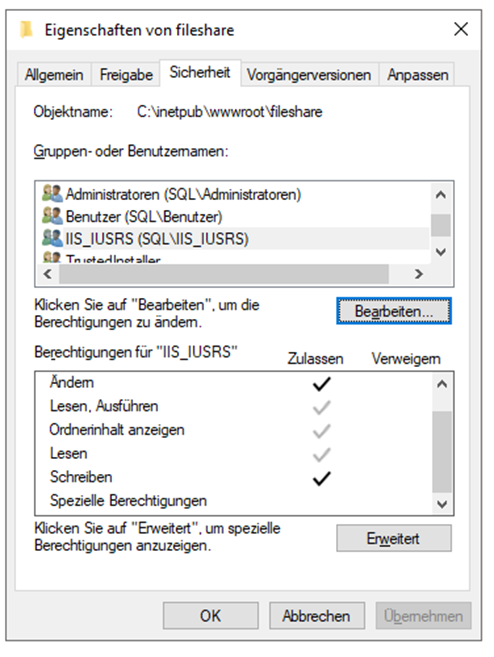Switch to the Freigabe tab
This screenshot has width=494, height=657.
[126, 75]
